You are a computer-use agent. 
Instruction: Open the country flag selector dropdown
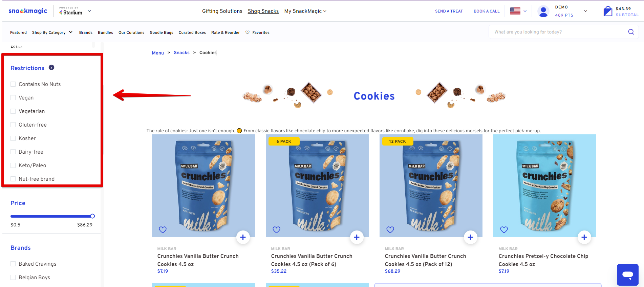(518, 11)
